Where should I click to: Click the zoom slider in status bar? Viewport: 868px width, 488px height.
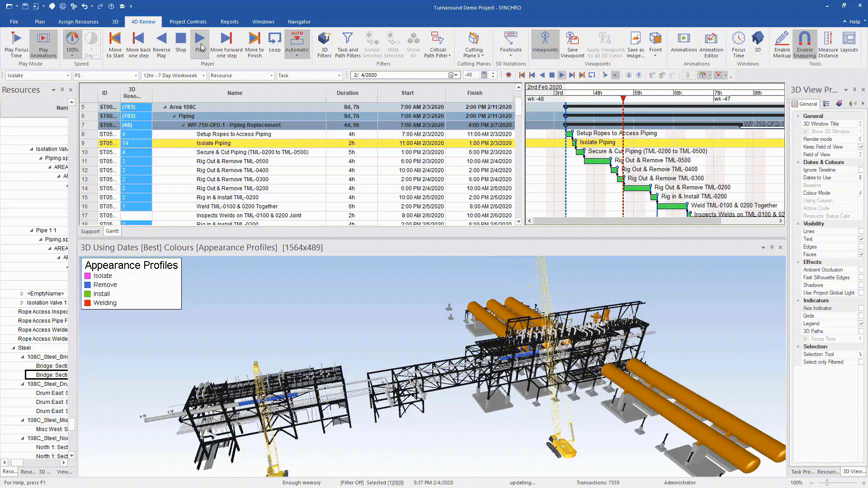pyautogui.click(x=826, y=483)
